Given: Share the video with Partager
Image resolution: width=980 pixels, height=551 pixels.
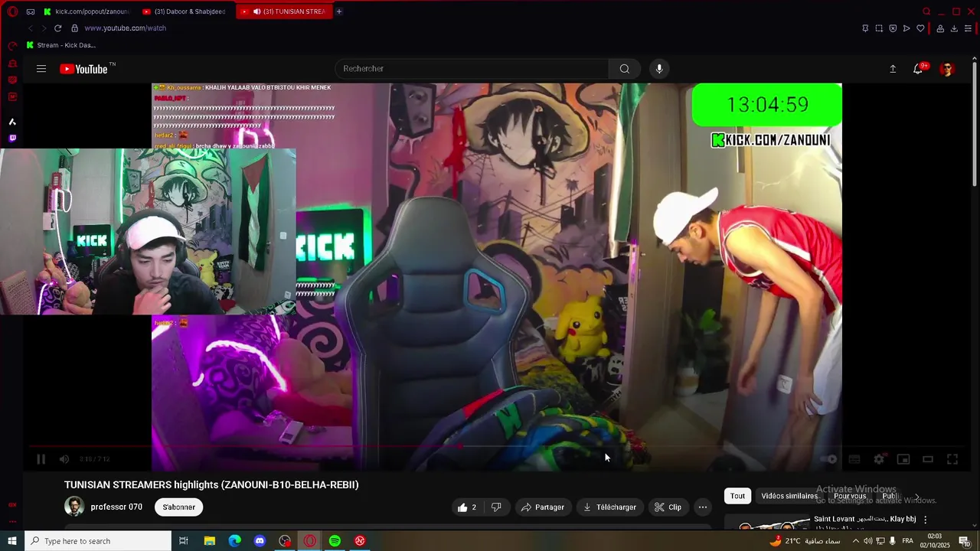Looking at the screenshot, I should 543,507.
